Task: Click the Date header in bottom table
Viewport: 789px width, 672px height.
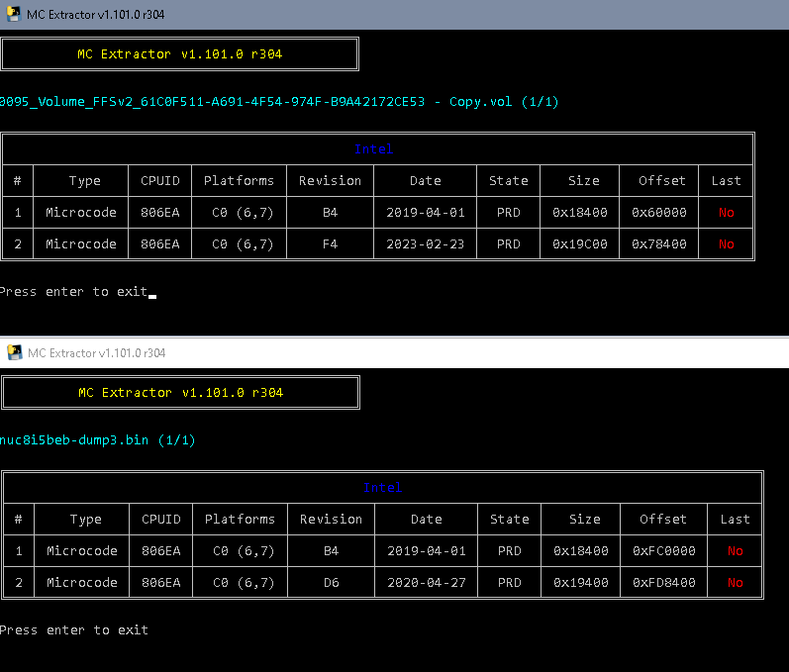Action: click(427, 519)
